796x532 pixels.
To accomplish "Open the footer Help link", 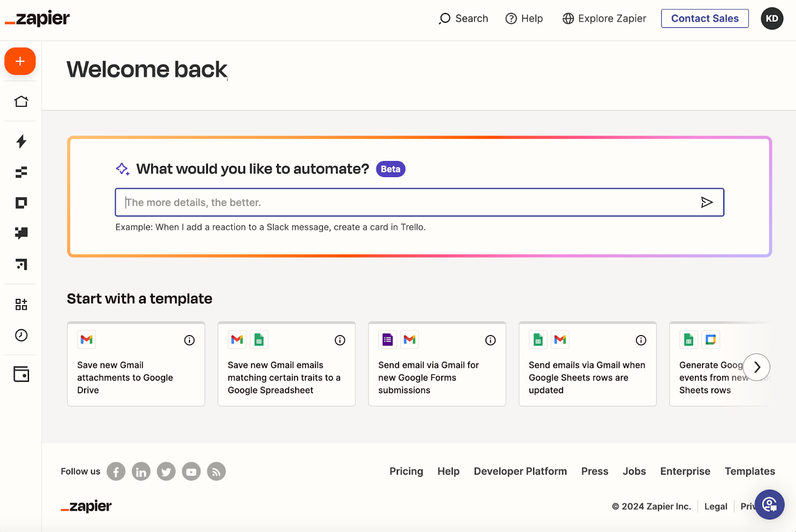I will [x=448, y=471].
